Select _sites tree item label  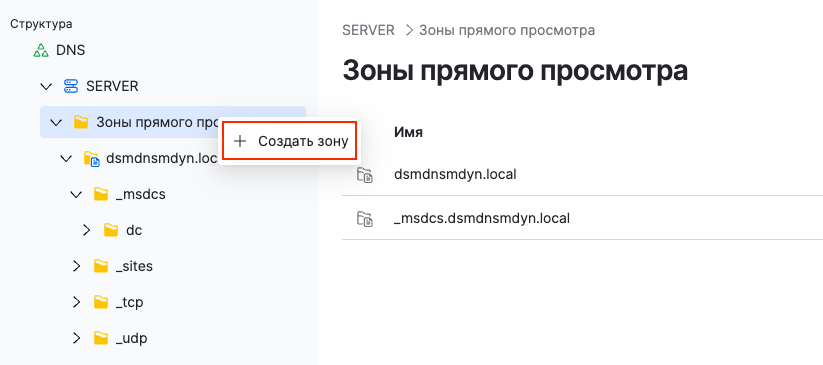(134, 267)
